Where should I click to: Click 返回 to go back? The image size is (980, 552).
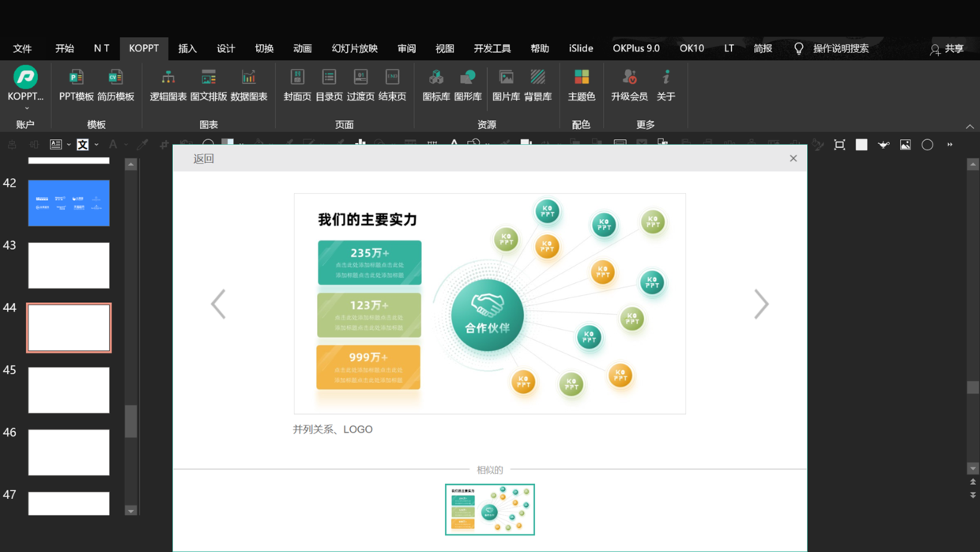coord(204,159)
